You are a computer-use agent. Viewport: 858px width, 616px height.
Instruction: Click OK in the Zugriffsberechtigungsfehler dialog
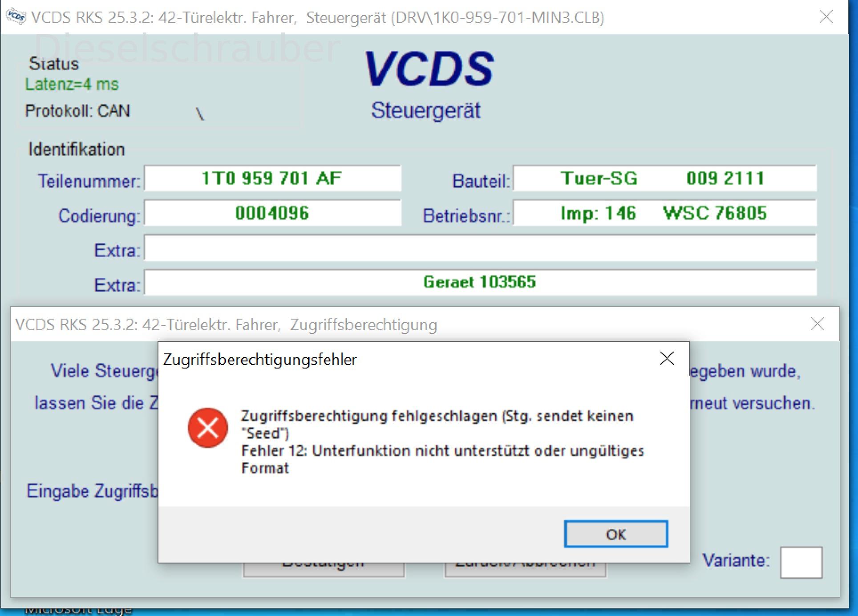(x=616, y=534)
